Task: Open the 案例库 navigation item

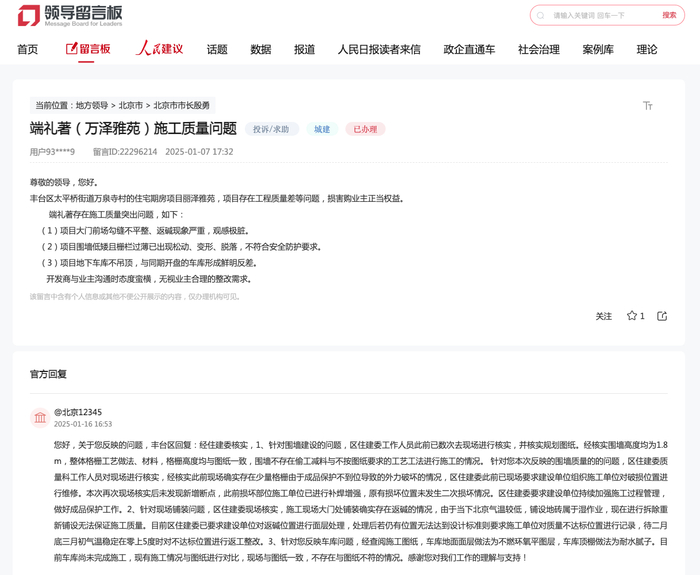Action: pyautogui.click(x=598, y=50)
